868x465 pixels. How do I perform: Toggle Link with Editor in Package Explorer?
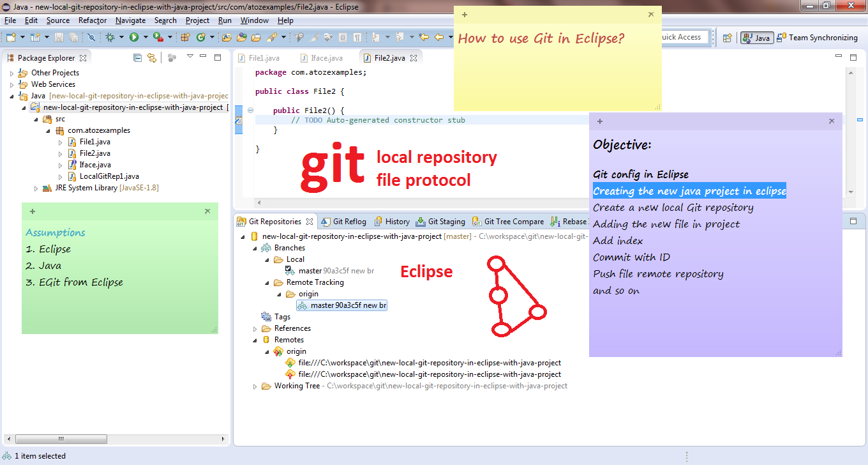(x=152, y=57)
